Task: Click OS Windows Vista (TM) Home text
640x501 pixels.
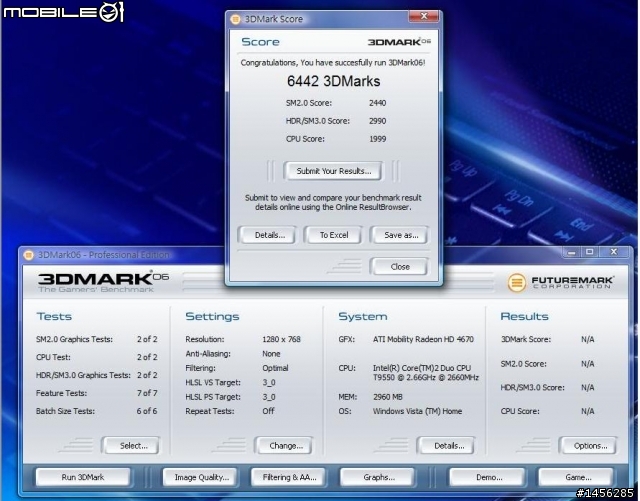Action: pyautogui.click(x=417, y=411)
